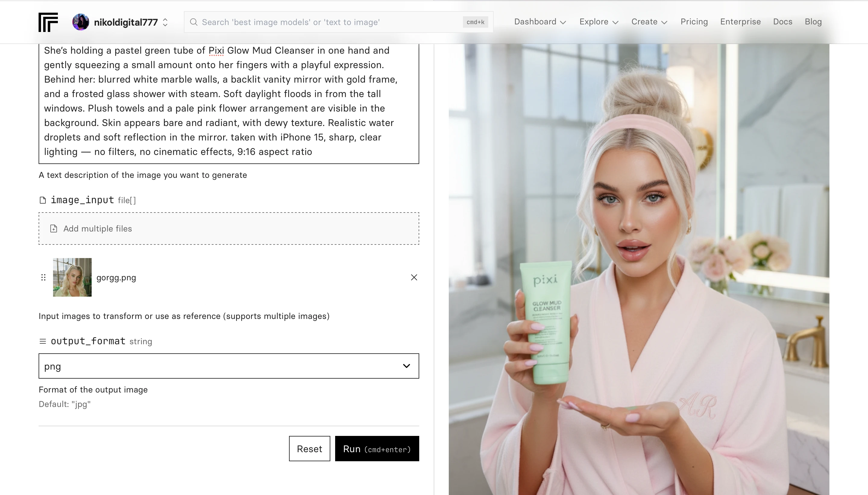This screenshot has width=868, height=495.
Task: Click the Run (cmd+enter) button
Action: click(x=377, y=448)
